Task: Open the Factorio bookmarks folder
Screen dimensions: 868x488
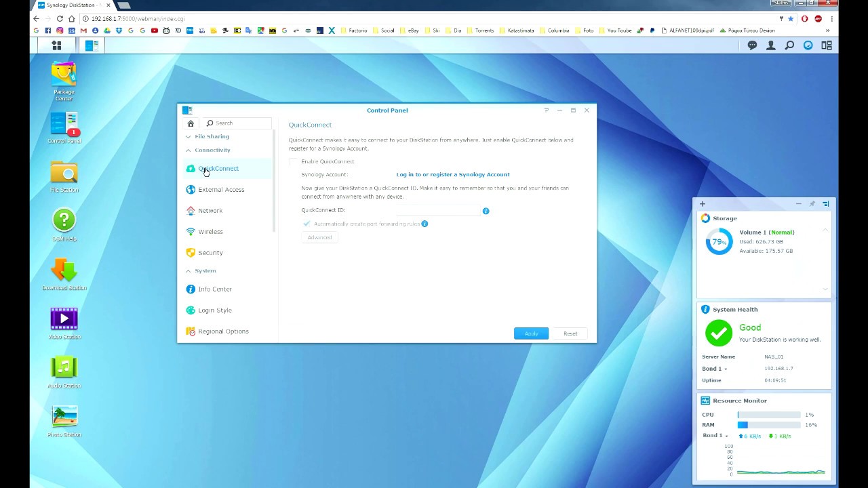Action: point(354,30)
